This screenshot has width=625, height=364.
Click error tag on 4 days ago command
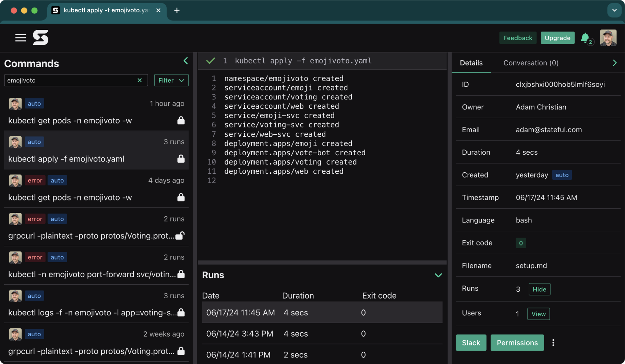(35, 180)
